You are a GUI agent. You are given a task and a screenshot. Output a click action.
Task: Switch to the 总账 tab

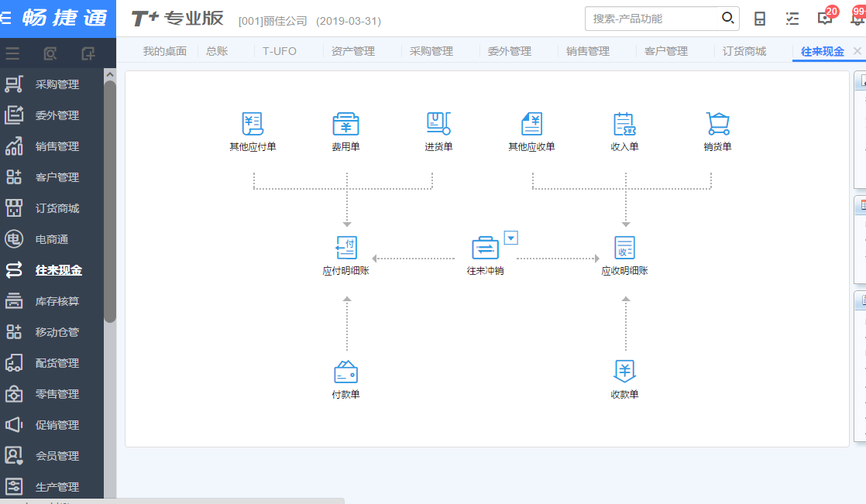[217, 51]
